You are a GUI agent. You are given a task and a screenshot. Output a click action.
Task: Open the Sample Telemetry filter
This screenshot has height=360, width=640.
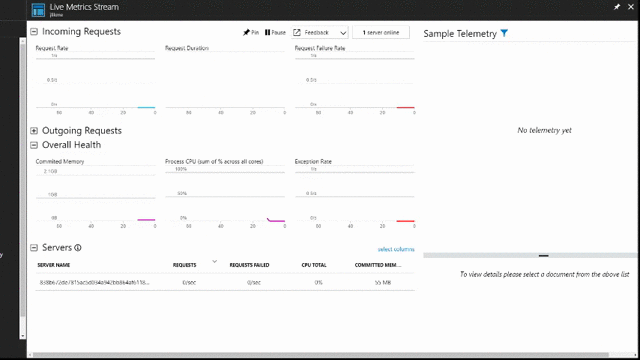click(504, 33)
